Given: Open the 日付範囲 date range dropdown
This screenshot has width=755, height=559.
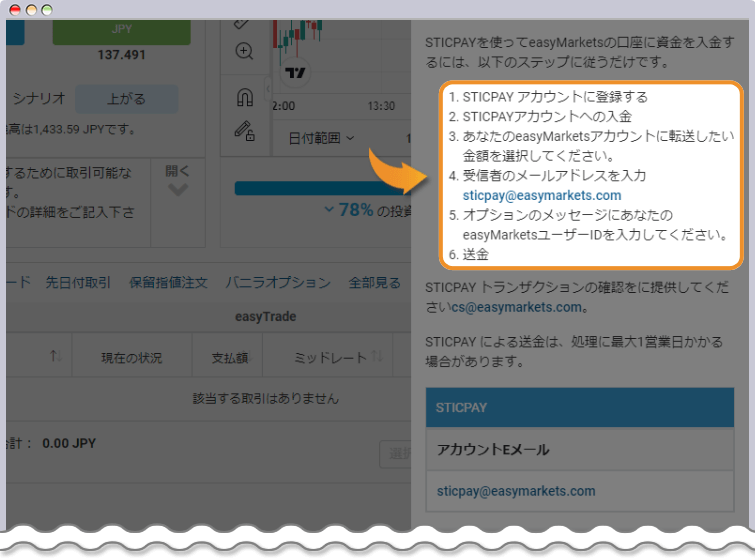Looking at the screenshot, I should point(321,139).
